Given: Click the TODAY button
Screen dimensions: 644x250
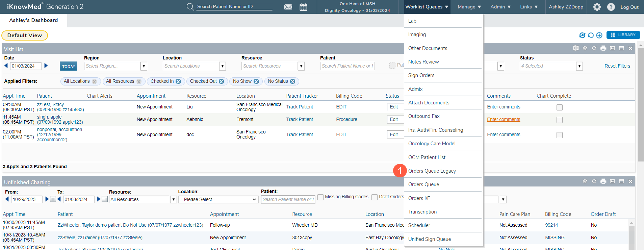Looking at the screenshot, I should 69,66.
